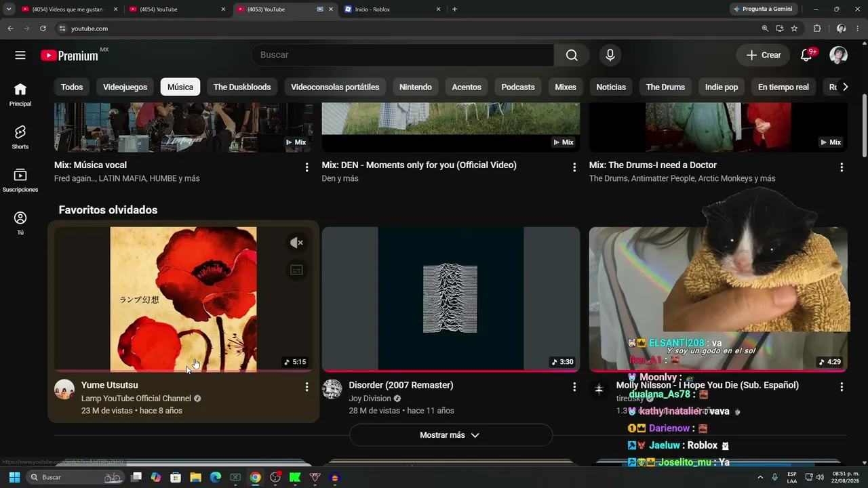868x488 pixels.
Task: Open Chrome zoom magnifier in address bar
Action: coord(765,28)
